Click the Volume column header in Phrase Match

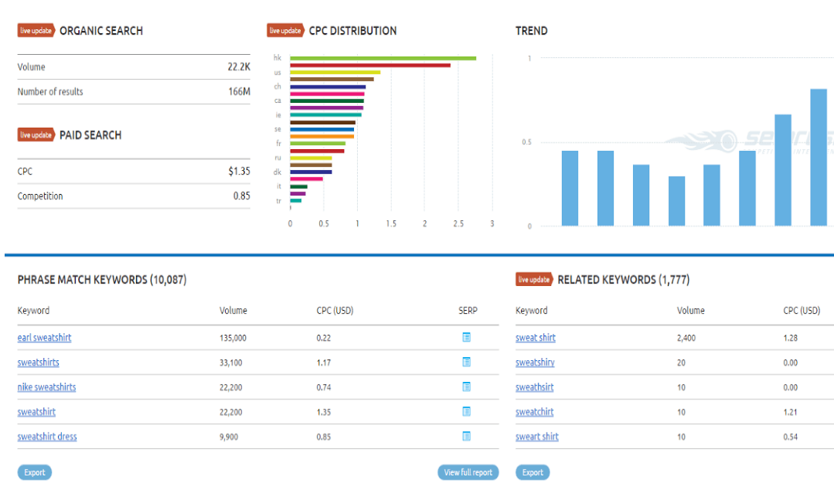point(233,310)
